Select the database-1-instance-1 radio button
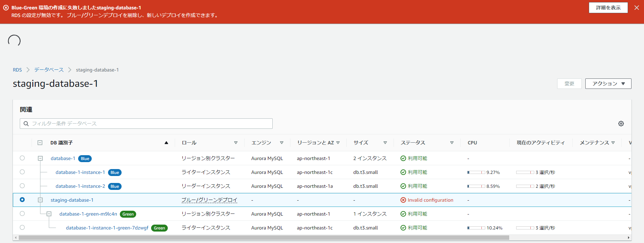This screenshot has width=644, height=243. pos(22,172)
